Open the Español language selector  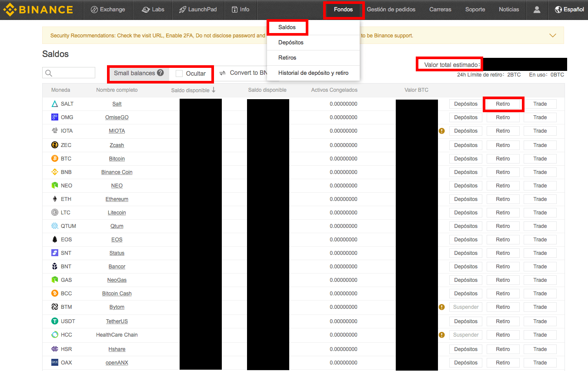pos(569,10)
